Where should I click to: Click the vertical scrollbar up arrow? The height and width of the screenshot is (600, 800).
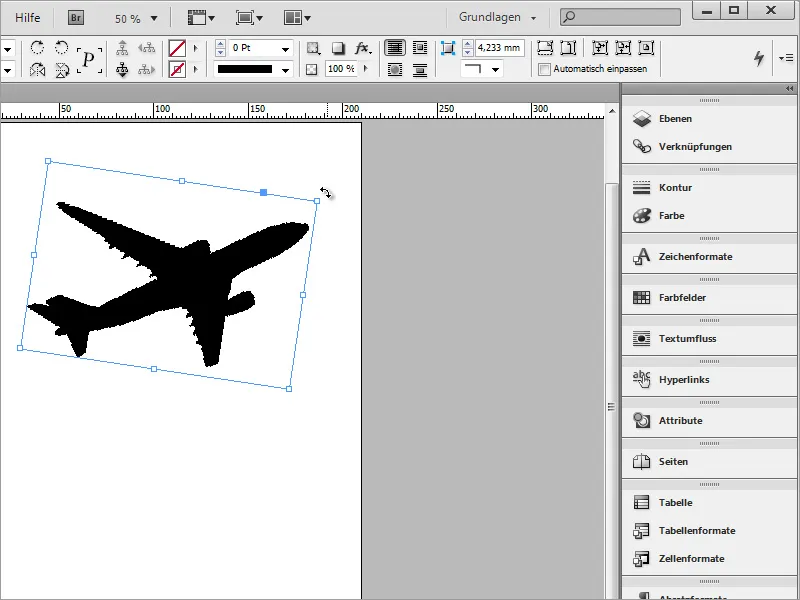point(612,111)
